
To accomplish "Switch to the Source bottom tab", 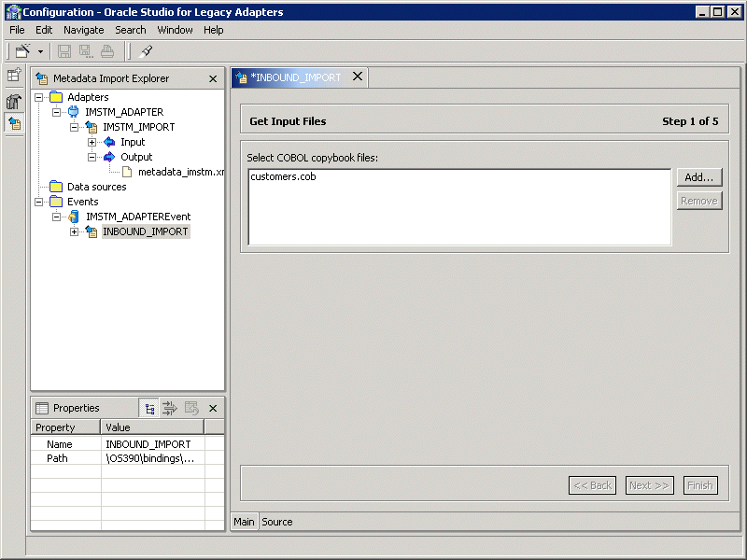I will coord(276,522).
